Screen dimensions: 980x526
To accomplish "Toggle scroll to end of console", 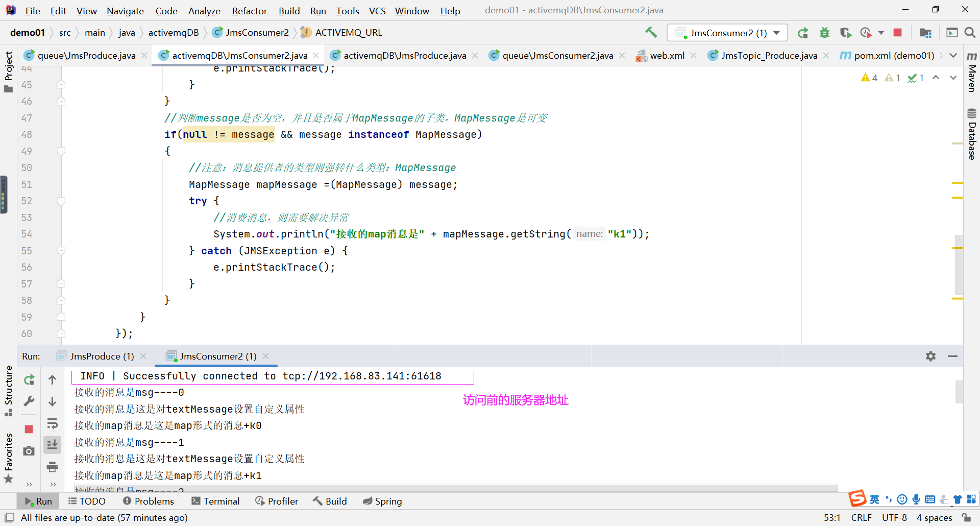I will 52,445.
